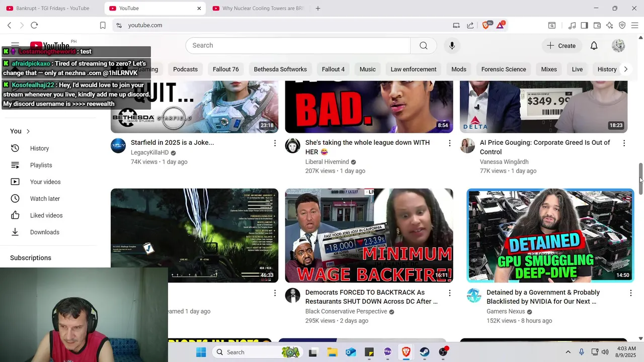Start voice search with microphone icon
Viewport: 644px width, 362px height.
(x=452, y=45)
